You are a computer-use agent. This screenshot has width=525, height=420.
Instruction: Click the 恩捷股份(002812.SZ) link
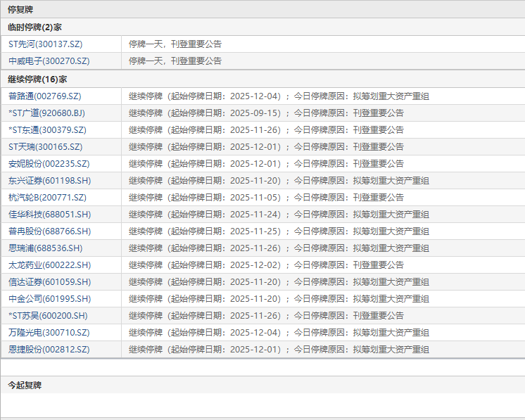tap(49, 350)
